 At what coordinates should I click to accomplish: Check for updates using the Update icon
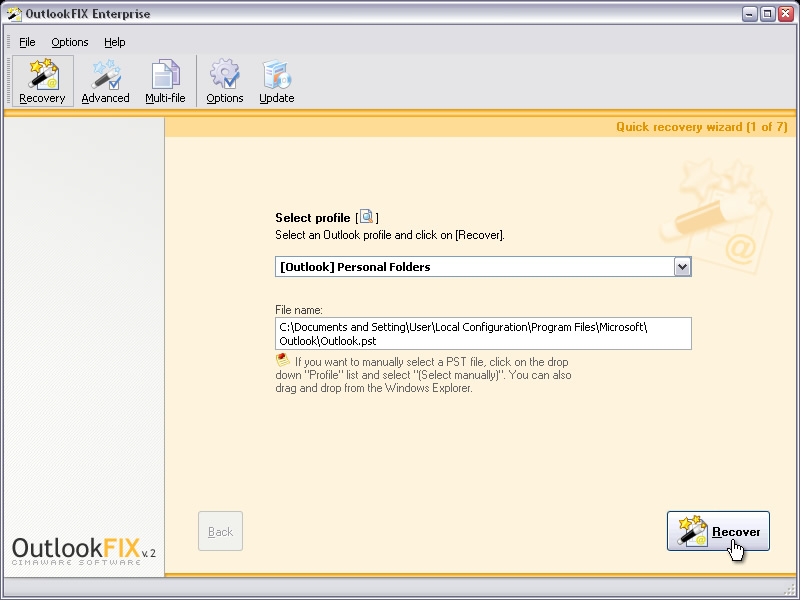click(276, 80)
